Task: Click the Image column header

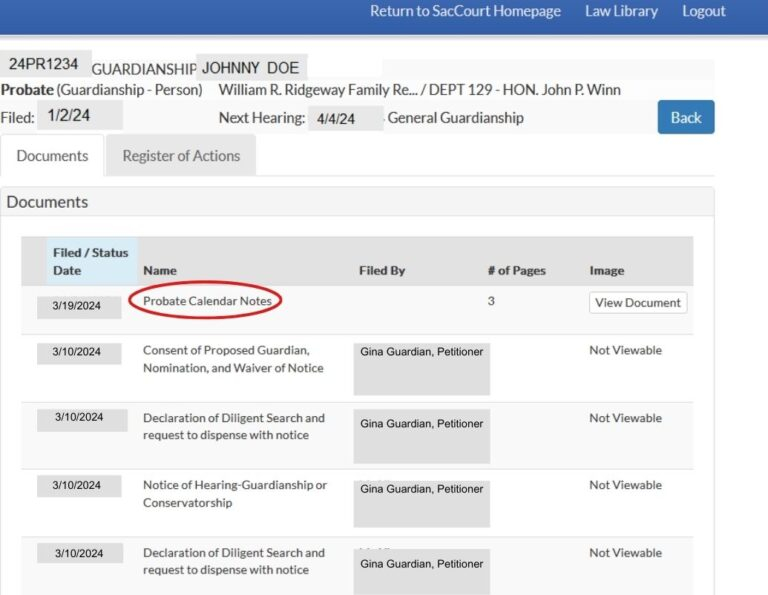Action: pyautogui.click(x=607, y=270)
